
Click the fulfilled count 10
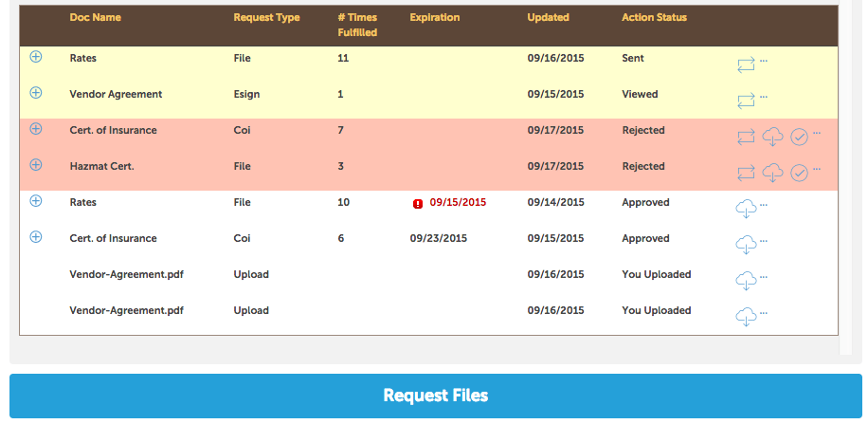(344, 202)
